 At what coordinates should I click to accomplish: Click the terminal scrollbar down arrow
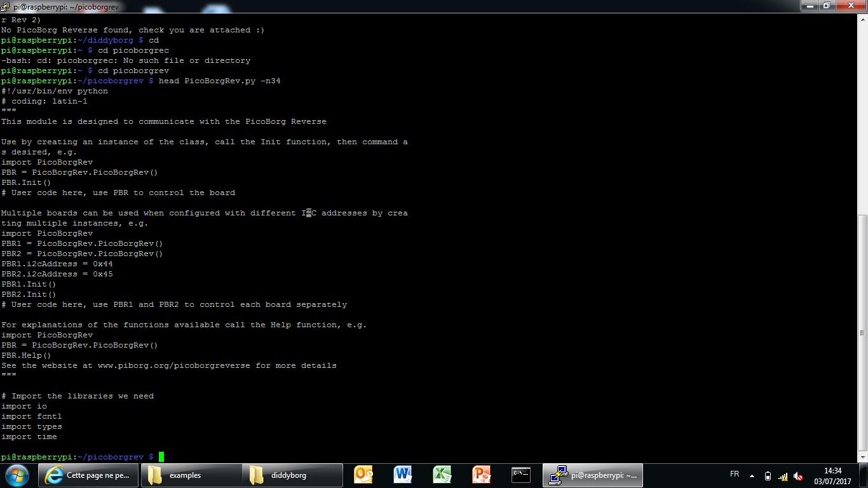click(x=863, y=457)
